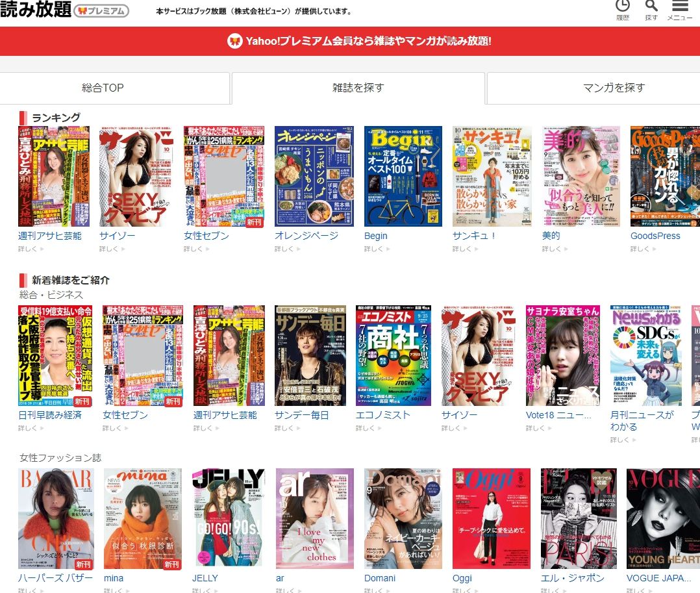Open Vote18 ニュース cover
Image resolution: width=700 pixels, height=593 pixels.
pos(563,355)
